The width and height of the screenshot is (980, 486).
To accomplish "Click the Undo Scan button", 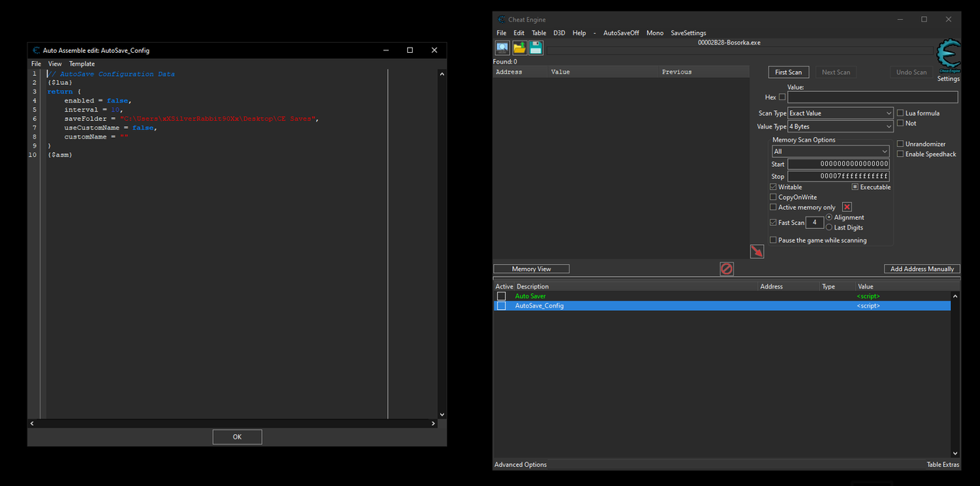I will point(911,72).
